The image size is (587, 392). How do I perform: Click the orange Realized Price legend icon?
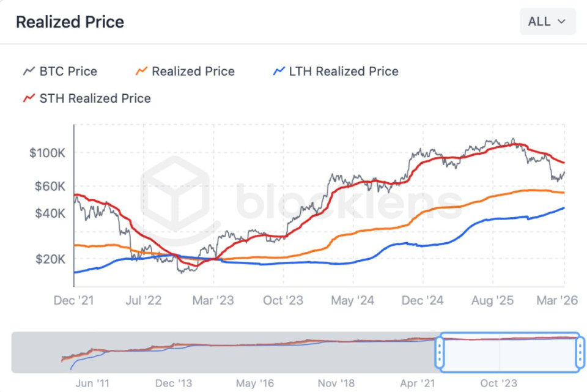point(141,72)
